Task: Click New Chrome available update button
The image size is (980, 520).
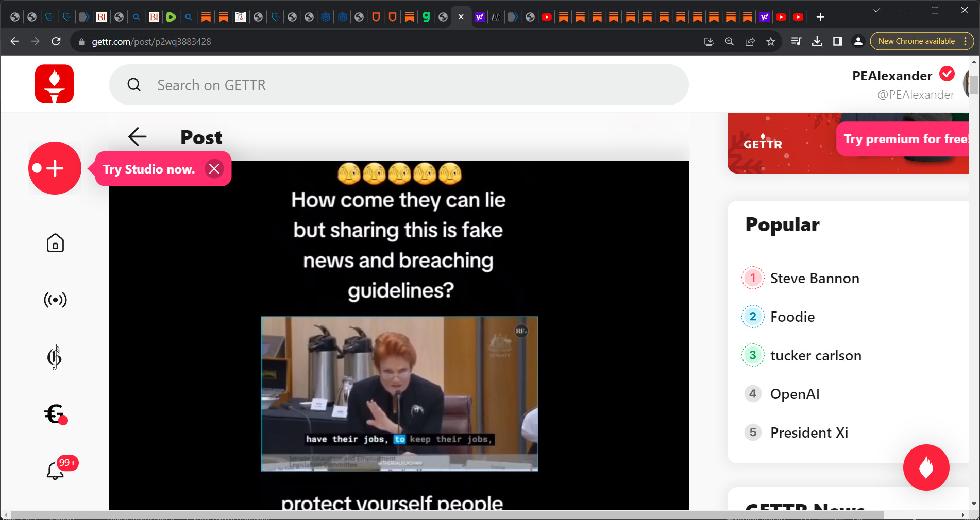Action: click(916, 41)
